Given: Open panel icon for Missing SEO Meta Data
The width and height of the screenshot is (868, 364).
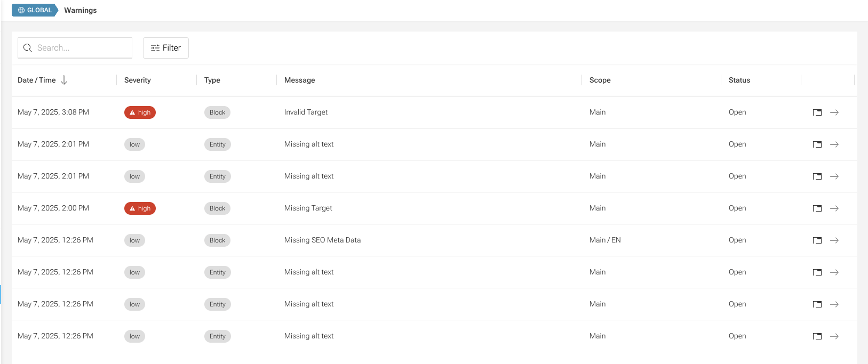Looking at the screenshot, I should click(x=817, y=240).
